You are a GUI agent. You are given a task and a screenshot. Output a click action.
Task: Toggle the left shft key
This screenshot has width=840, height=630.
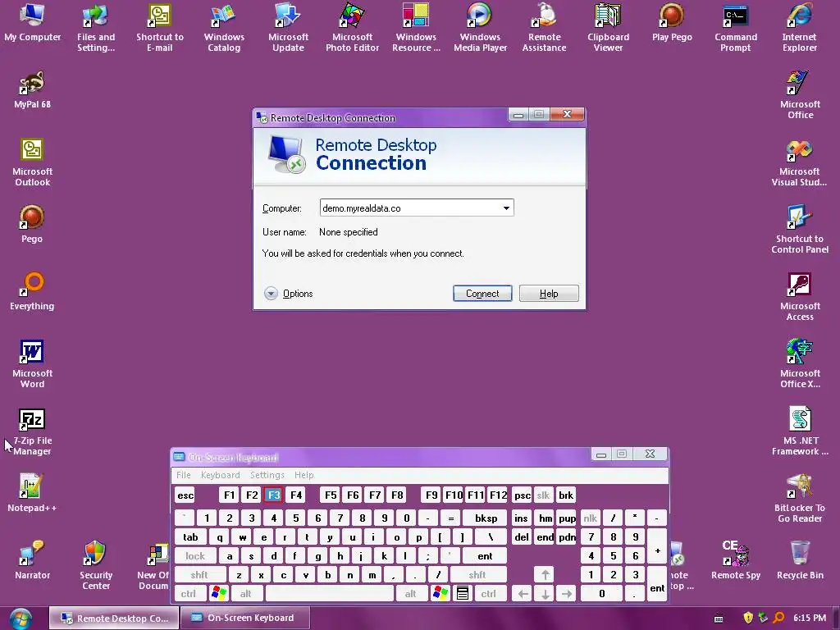click(x=200, y=575)
